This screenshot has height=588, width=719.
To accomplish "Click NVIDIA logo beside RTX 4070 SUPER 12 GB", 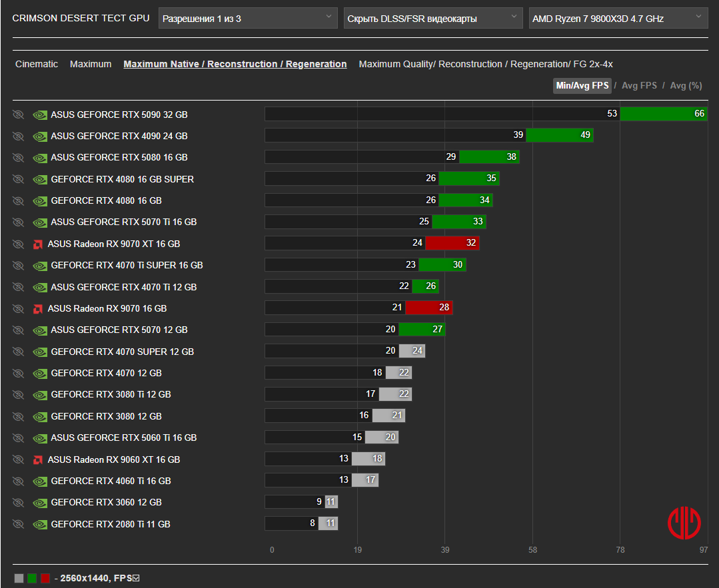I will [40, 352].
